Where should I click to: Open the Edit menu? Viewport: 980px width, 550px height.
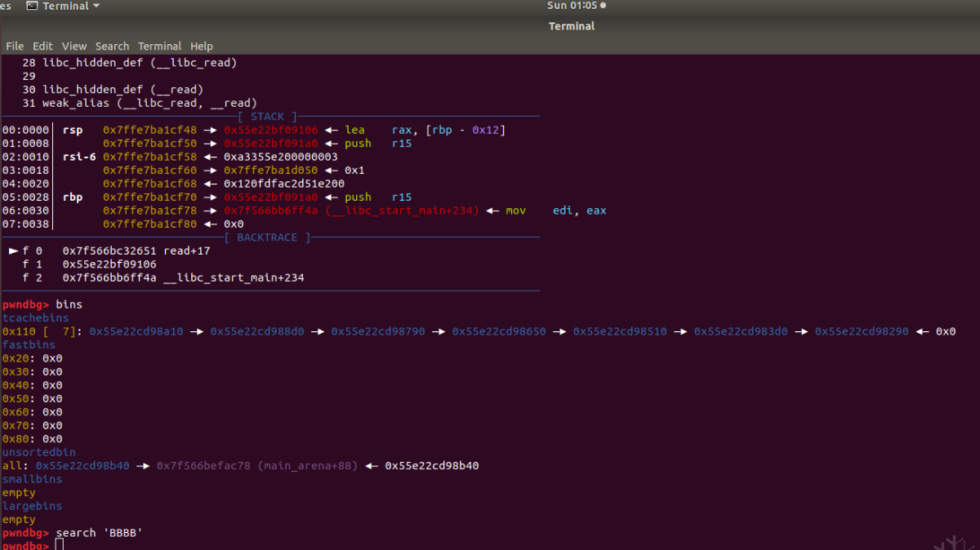point(42,47)
